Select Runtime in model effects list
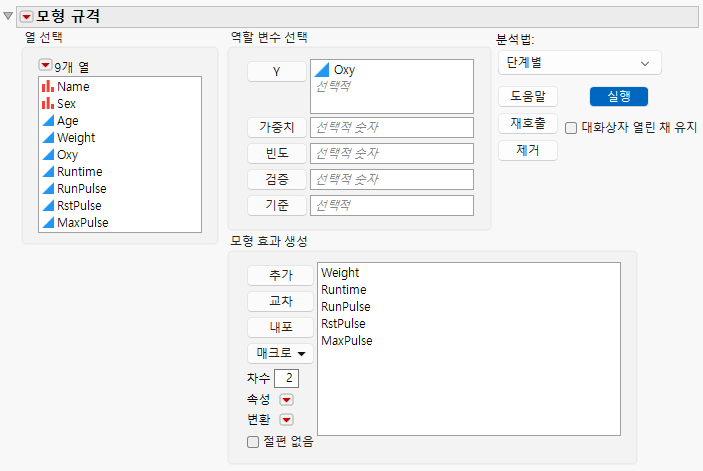Viewport: 703px width, 471px height. (x=344, y=290)
